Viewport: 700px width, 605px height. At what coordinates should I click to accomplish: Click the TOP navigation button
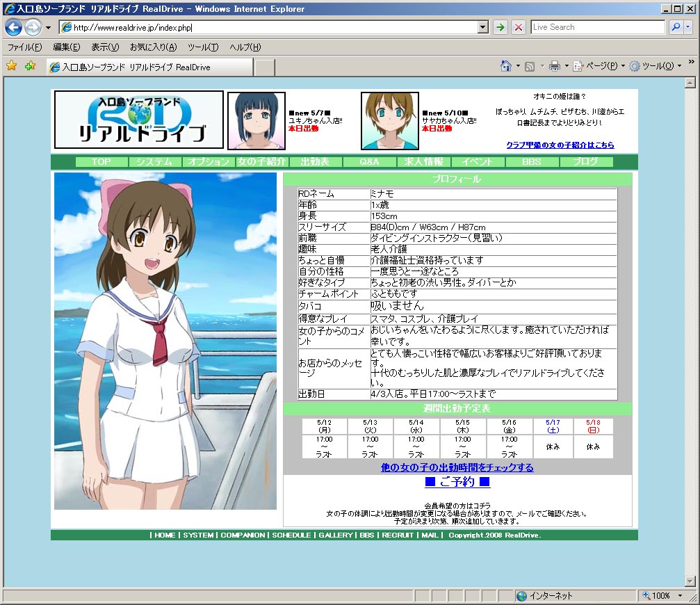pyautogui.click(x=101, y=161)
